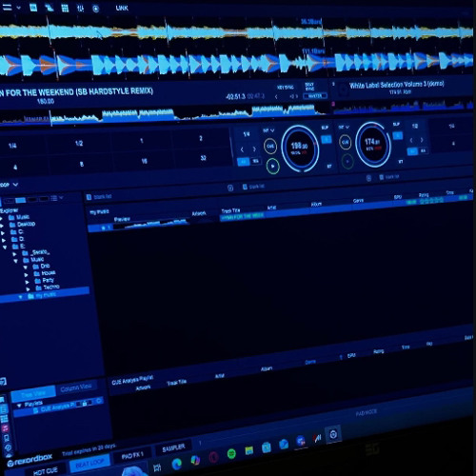The width and height of the screenshot is (476, 476).
Task: Toggle the KEY SYNC label on left deck
Action: click(286, 88)
